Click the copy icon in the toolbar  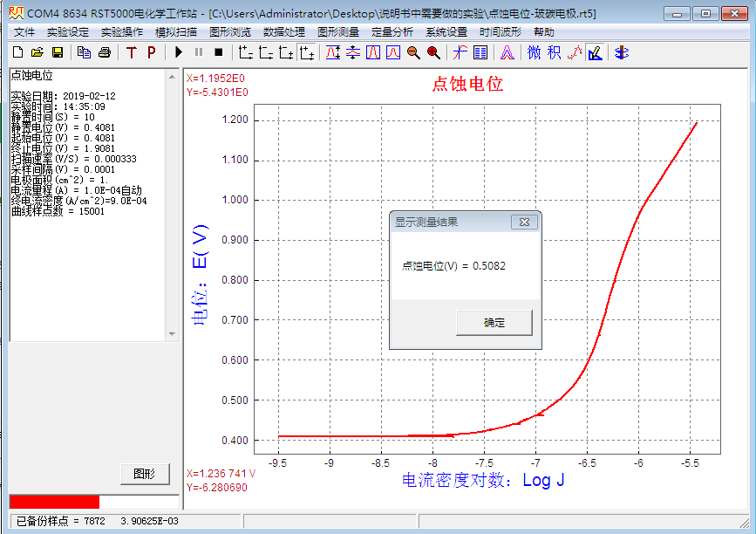point(84,52)
